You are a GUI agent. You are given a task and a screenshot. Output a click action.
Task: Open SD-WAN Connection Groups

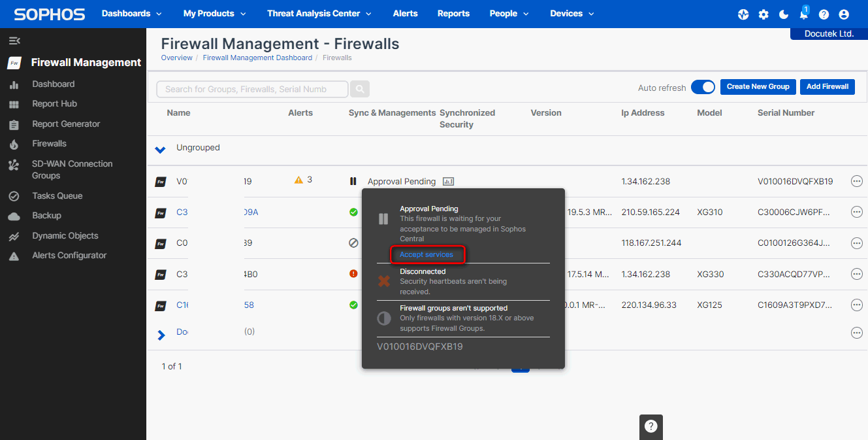72,169
